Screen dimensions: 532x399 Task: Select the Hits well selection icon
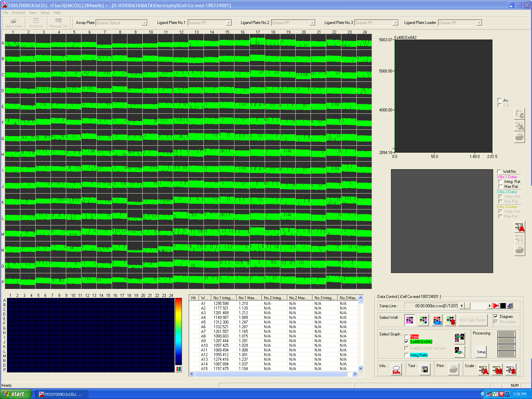[437, 321]
